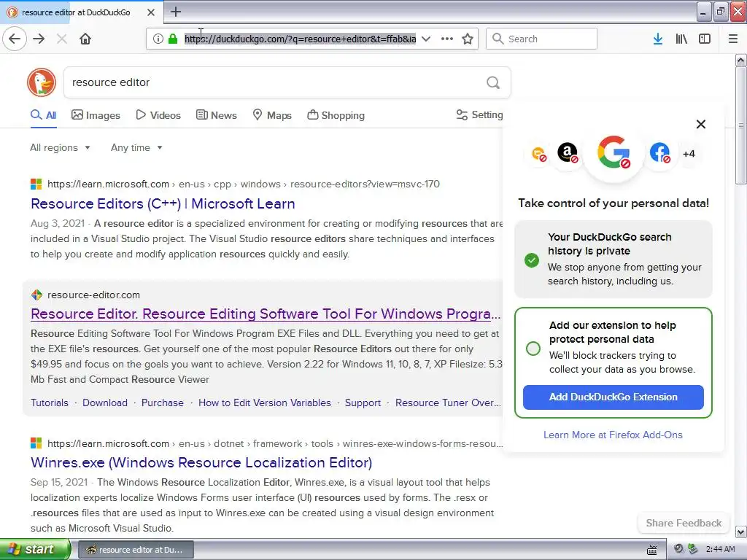Click the page scrollbar up arrow
Image resolution: width=747 pixels, height=560 pixels.
pyautogui.click(x=740, y=60)
